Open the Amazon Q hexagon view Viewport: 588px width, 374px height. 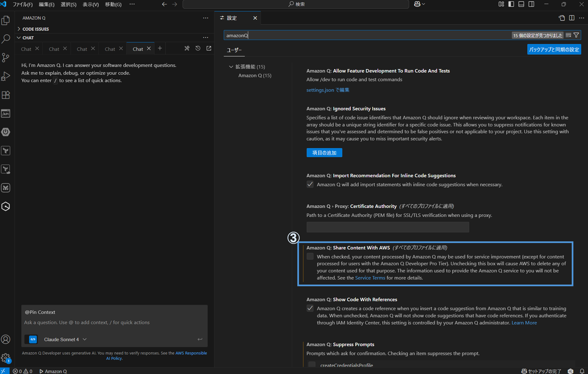coord(6,206)
